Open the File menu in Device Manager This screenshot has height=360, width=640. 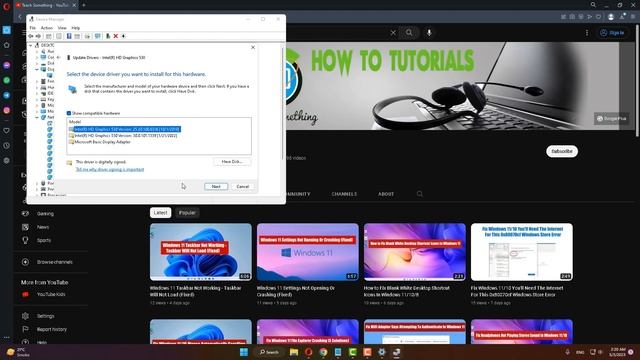pyautogui.click(x=33, y=28)
